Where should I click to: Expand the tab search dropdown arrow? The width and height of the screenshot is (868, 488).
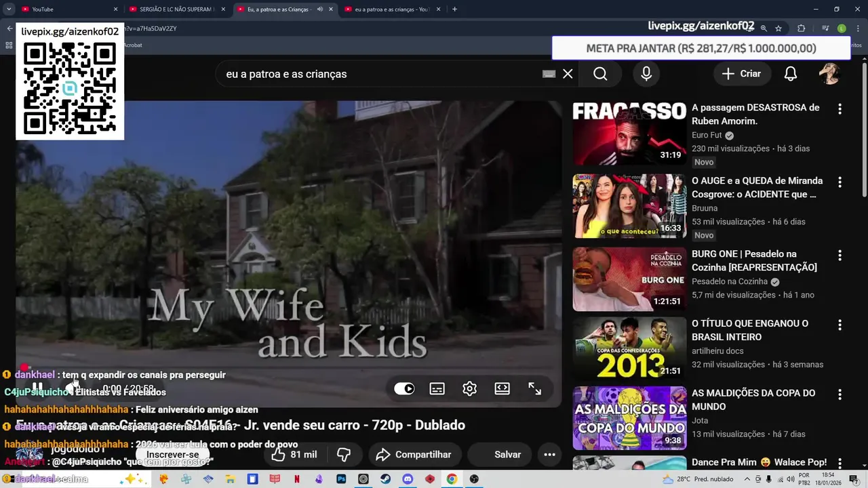point(9,9)
